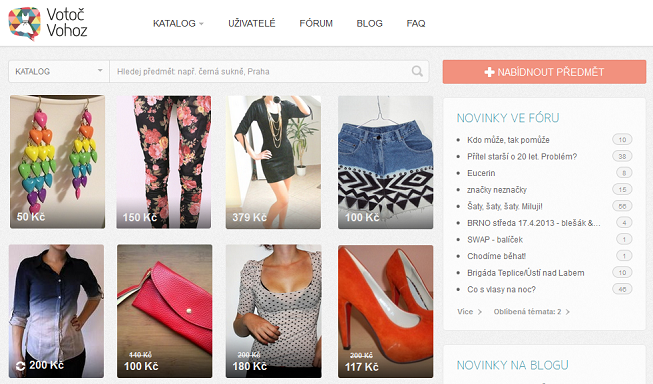
Task: Open the floral pants for 150 Kč
Action: pos(164,162)
